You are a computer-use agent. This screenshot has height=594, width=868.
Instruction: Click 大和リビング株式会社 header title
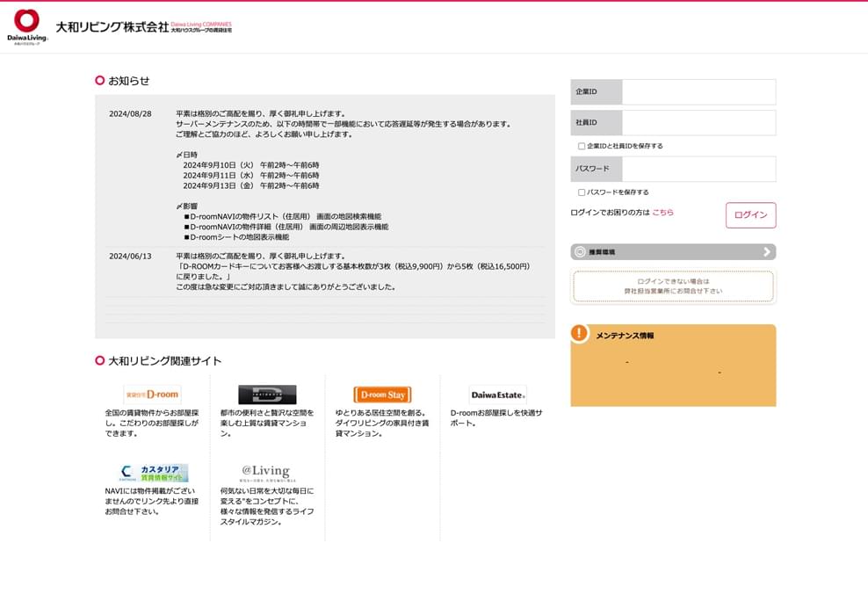click(x=112, y=26)
